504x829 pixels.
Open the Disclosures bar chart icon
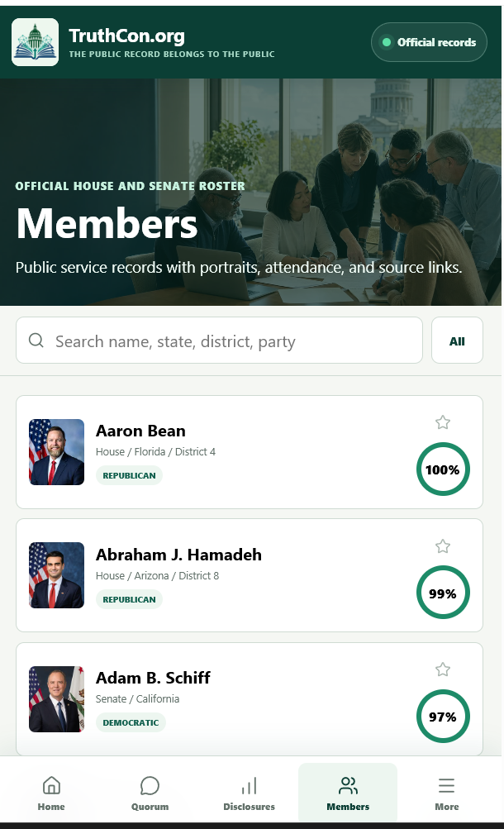tap(249, 786)
